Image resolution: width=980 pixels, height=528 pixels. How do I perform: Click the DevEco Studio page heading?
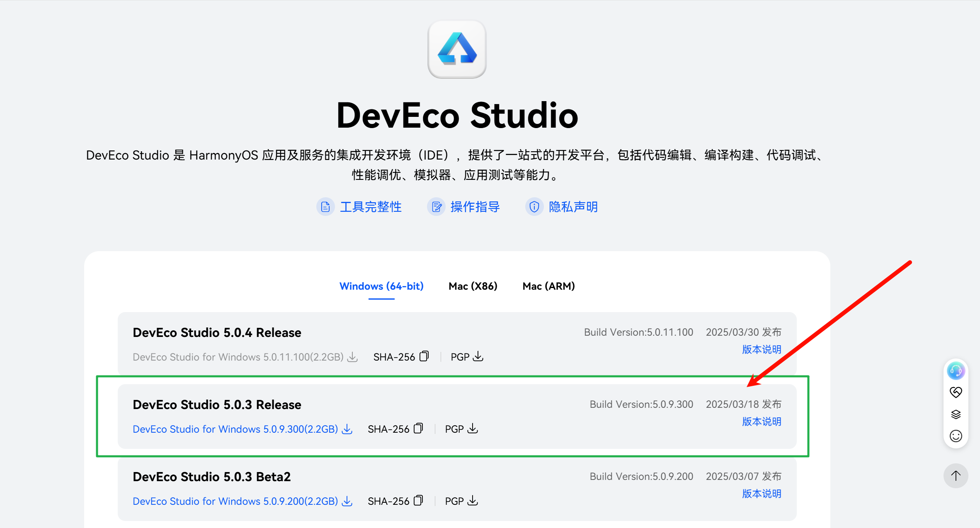coord(457,115)
